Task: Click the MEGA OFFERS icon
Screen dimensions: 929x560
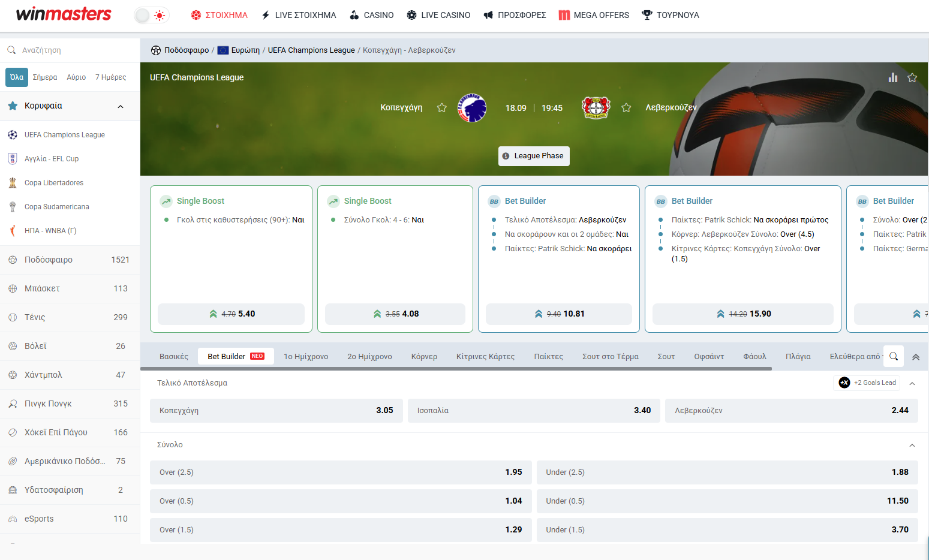Action: click(564, 15)
